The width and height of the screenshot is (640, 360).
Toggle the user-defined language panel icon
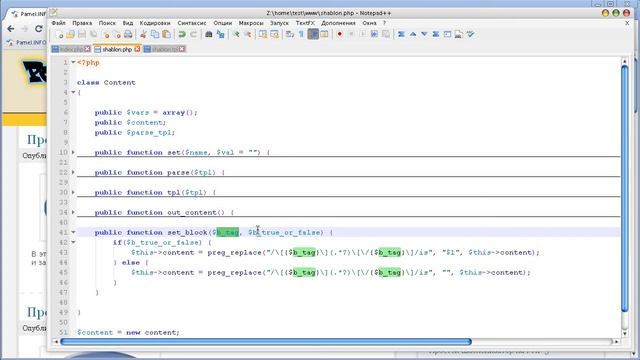click(324, 34)
